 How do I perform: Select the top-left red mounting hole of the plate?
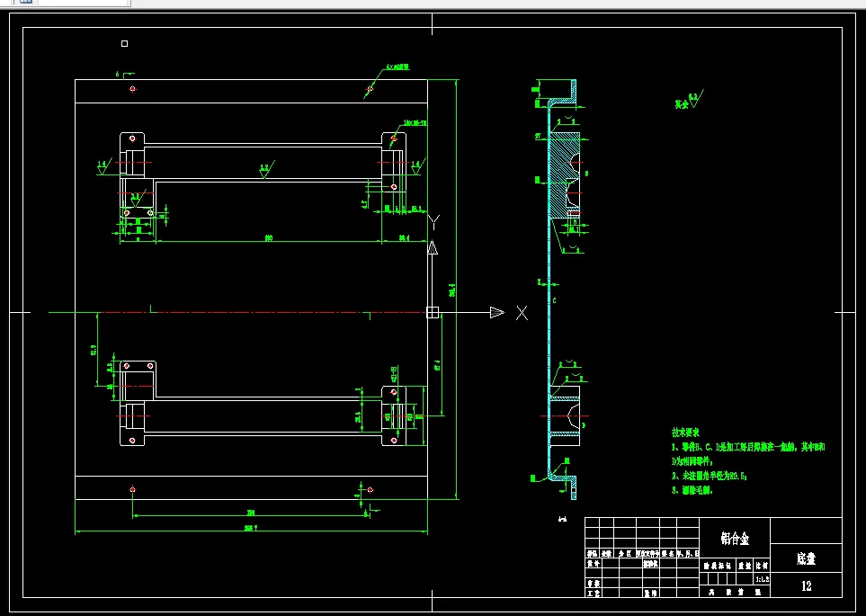click(x=132, y=89)
